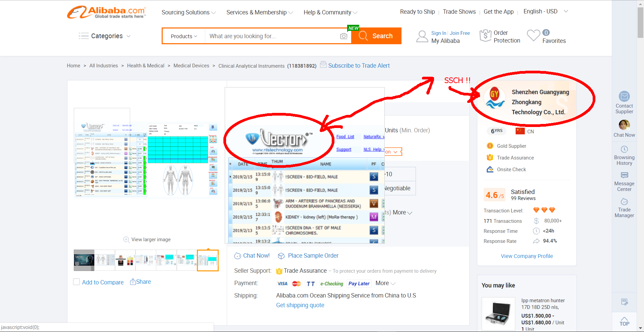The image size is (644, 332).
Task: Expand payment methods More option
Action: click(385, 283)
